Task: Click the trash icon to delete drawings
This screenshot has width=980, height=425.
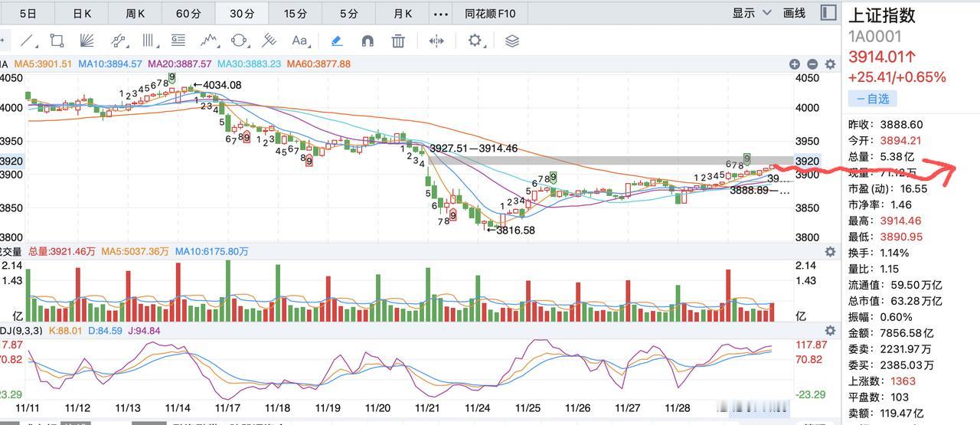Action: click(398, 41)
